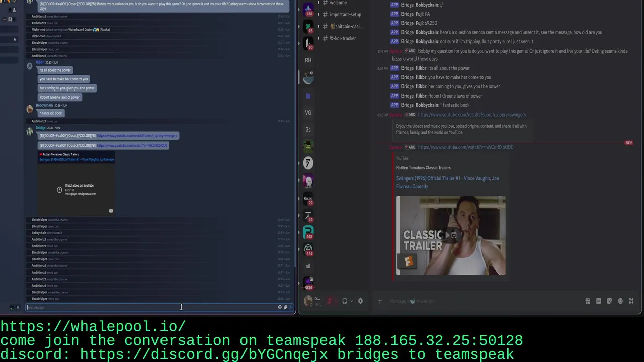
Task: Open the Discord server with 98 badge
Action: tap(308, 27)
